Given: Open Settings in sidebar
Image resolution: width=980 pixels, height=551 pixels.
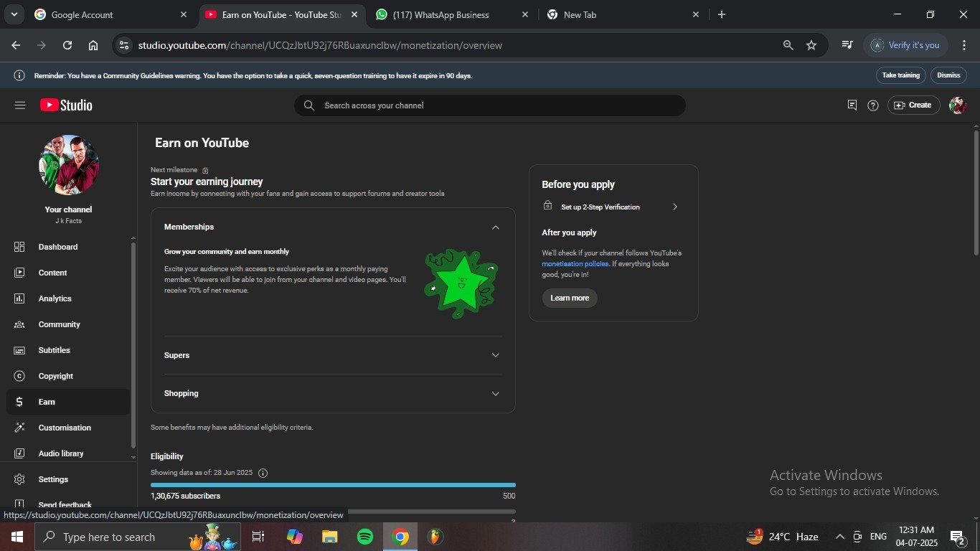Looking at the screenshot, I should tap(69, 479).
